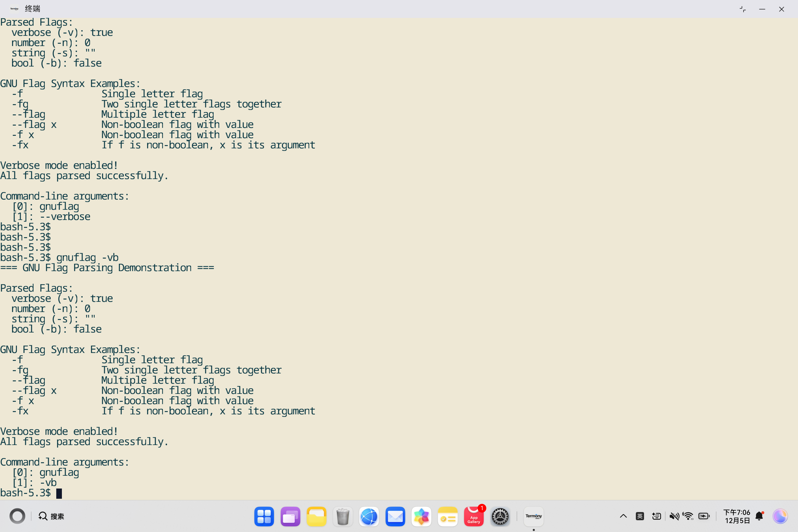
Task: Open the Gallery photos flower icon
Action: point(422,516)
